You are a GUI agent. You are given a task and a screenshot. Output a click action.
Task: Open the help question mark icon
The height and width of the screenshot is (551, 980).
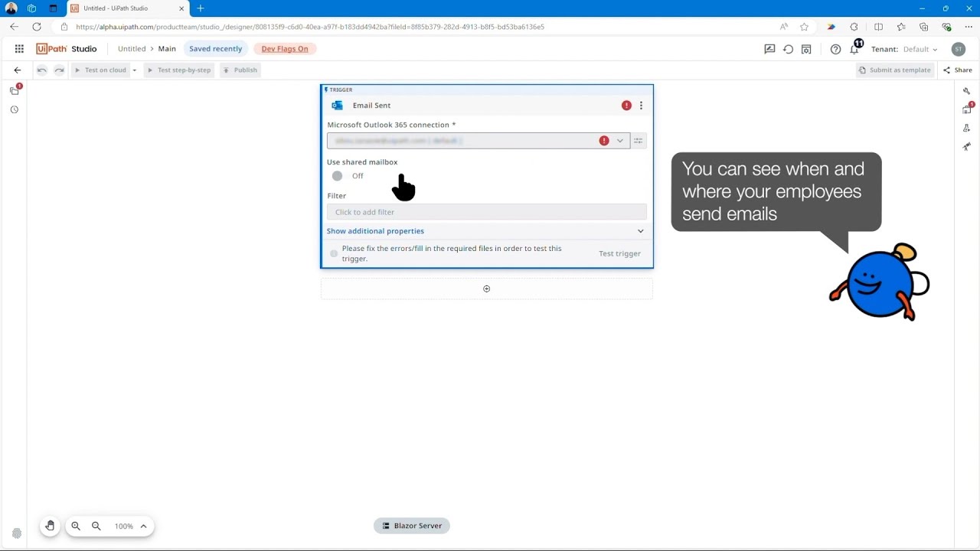pyautogui.click(x=835, y=49)
